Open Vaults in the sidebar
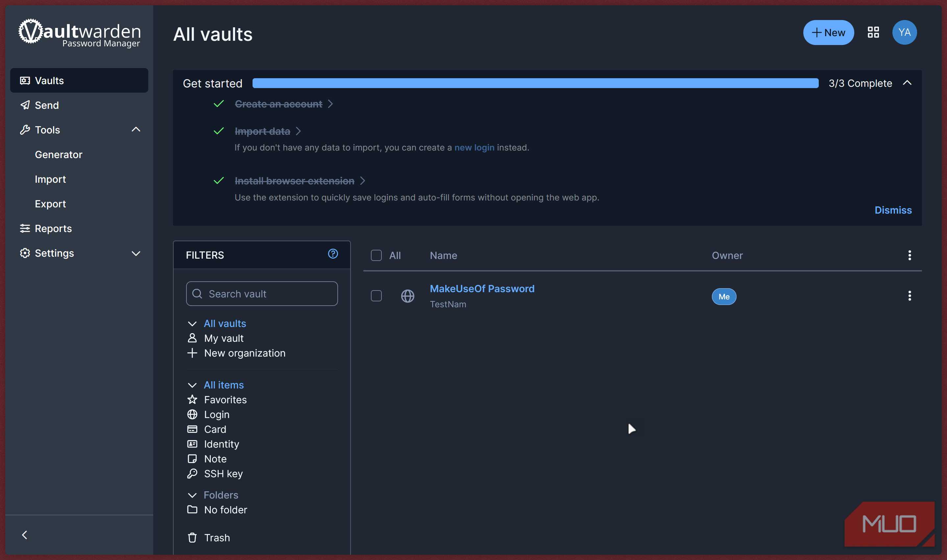The image size is (947, 560). (79, 81)
